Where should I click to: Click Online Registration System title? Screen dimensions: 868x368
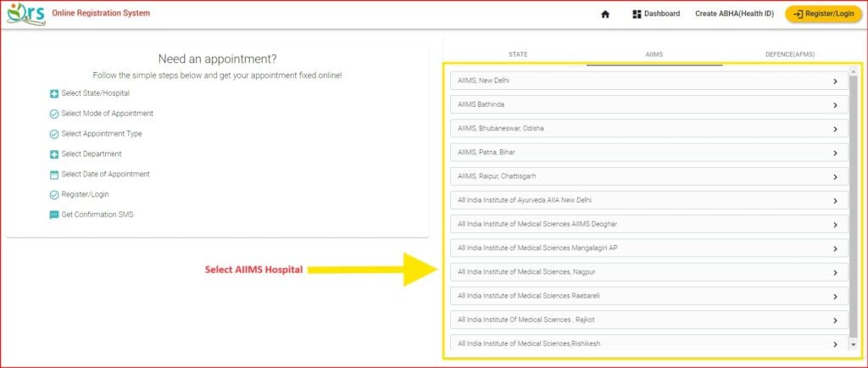pyautogui.click(x=101, y=14)
